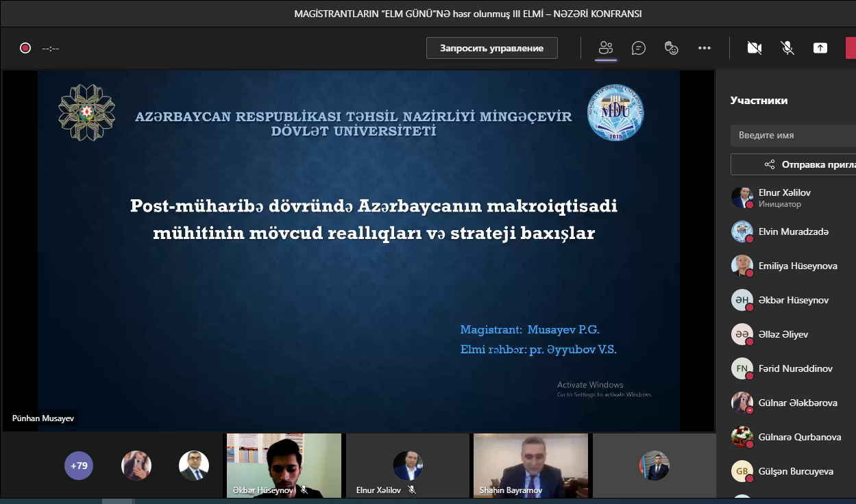The image size is (856, 504).
Task: Click Запросить управление button
Action: (491, 48)
